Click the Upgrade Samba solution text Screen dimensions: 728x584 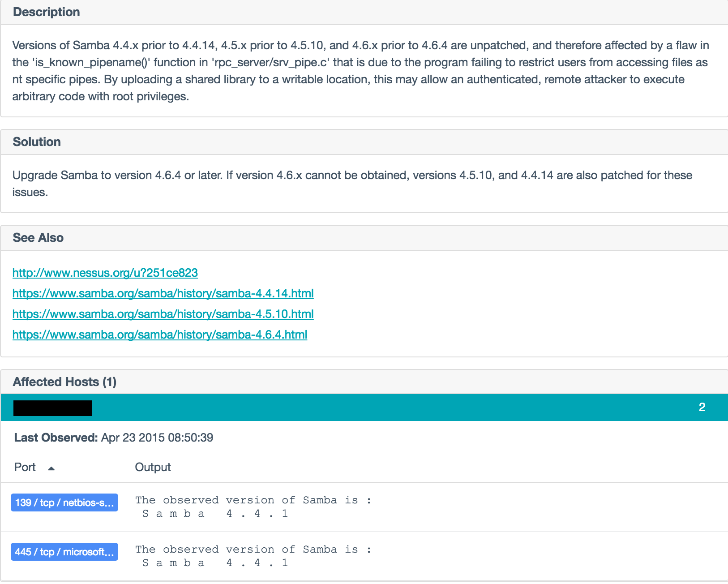pyautogui.click(x=352, y=184)
